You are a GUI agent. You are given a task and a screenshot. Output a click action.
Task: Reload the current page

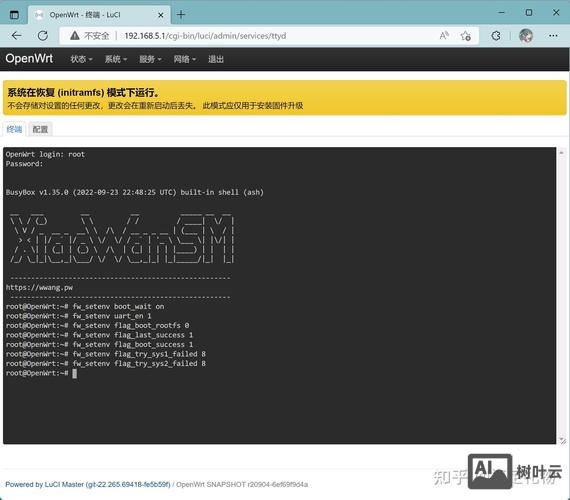coord(43,36)
